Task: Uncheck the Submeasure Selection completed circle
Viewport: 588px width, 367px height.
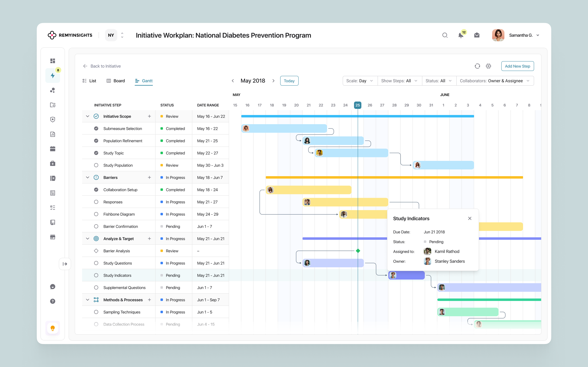Action: click(96, 129)
